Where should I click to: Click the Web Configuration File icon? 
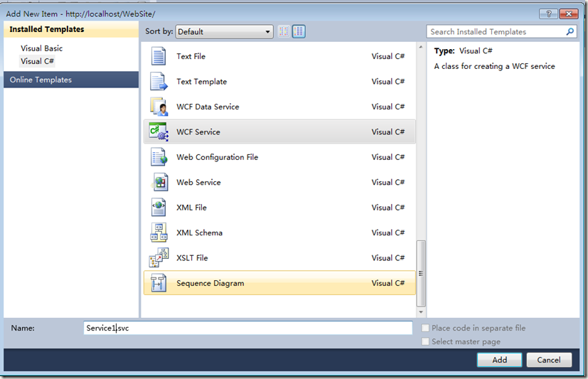click(x=159, y=156)
